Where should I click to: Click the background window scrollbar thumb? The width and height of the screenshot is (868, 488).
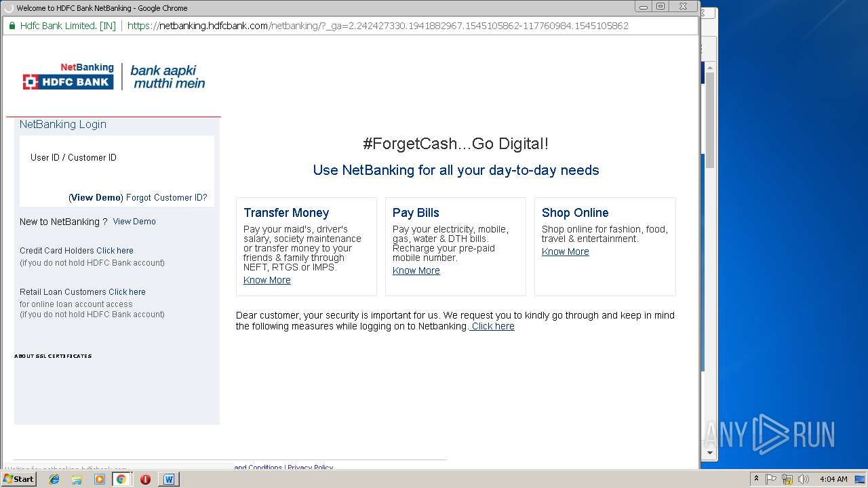pyautogui.click(x=710, y=120)
